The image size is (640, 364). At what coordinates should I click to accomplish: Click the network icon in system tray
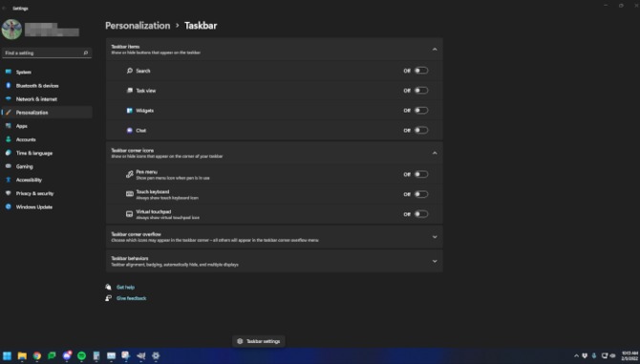point(605,355)
